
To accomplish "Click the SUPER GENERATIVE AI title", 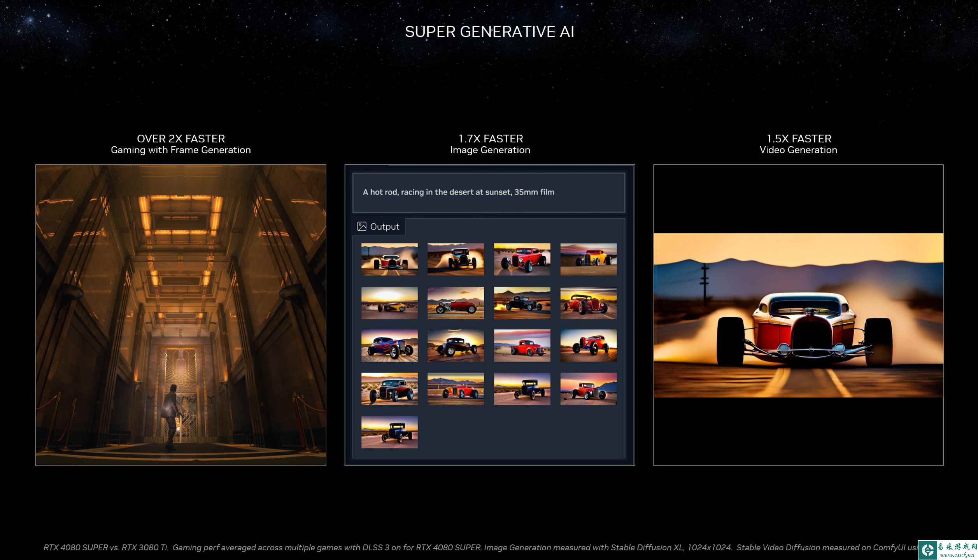I will click(x=489, y=32).
